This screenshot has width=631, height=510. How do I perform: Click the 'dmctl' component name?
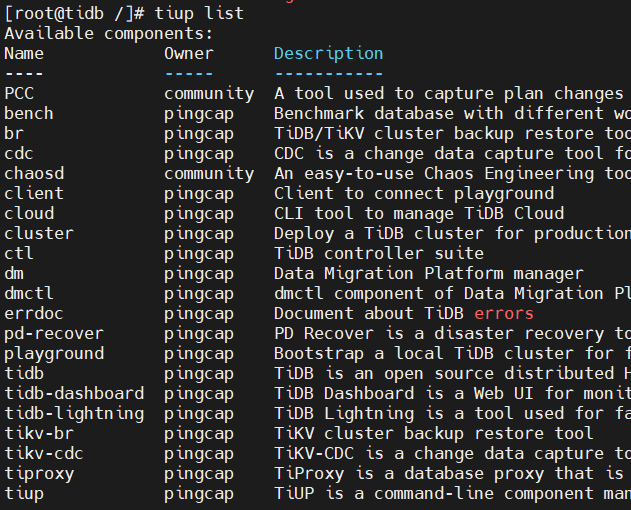tap(29, 294)
